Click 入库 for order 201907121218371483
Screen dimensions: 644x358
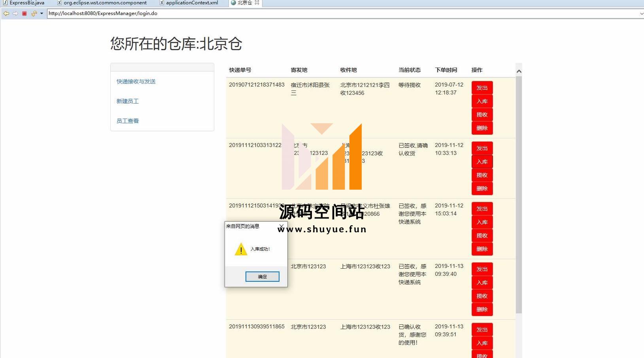tap(482, 101)
